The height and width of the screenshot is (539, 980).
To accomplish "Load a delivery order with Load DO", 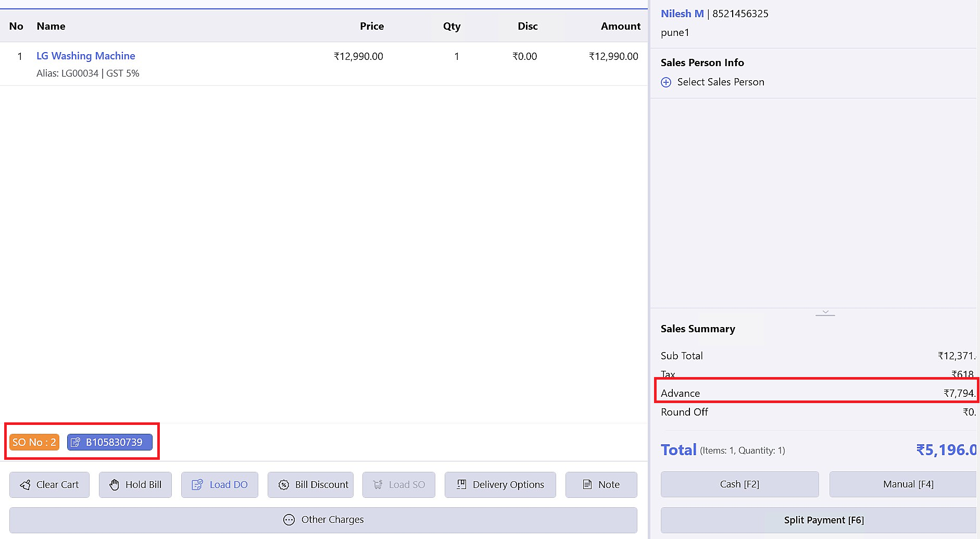I will pos(220,485).
